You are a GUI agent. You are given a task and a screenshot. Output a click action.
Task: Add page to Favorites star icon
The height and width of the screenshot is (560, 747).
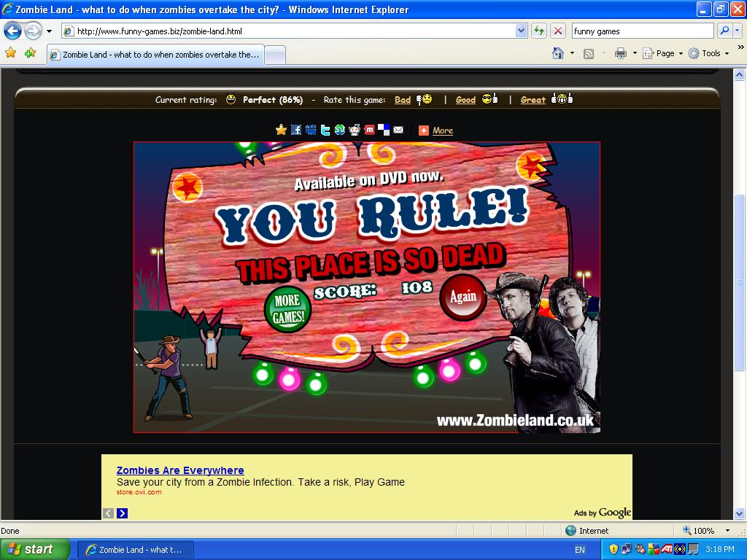coord(11,53)
